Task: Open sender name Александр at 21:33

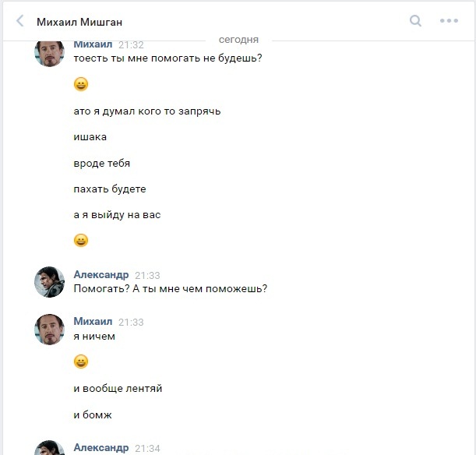Action: pyautogui.click(x=100, y=275)
